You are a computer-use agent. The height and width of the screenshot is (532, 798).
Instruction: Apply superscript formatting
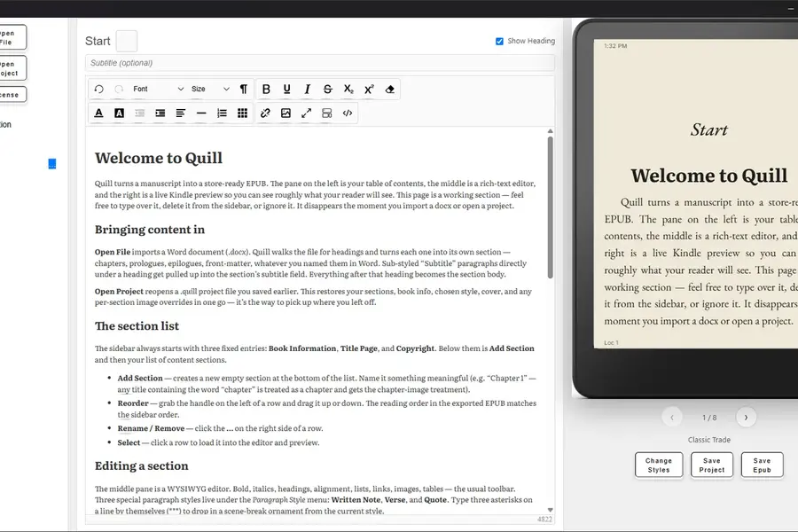point(369,89)
